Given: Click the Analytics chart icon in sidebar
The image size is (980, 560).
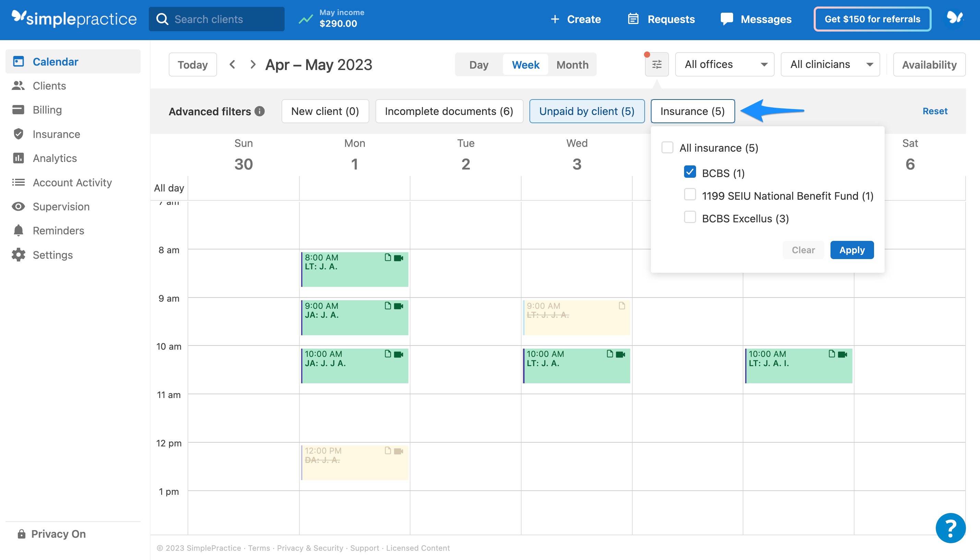Looking at the screenshot, I should click(18, 158).
